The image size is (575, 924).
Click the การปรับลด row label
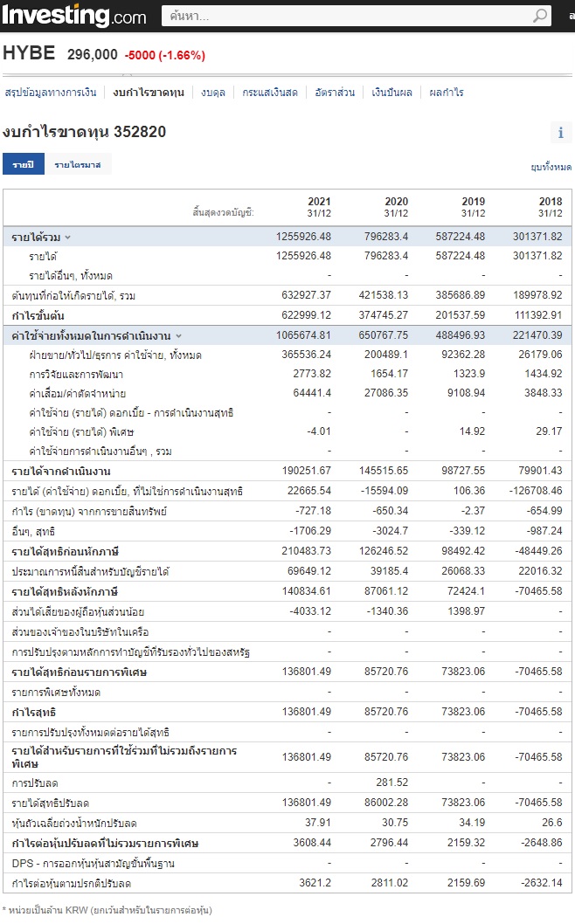tap(35, 783)
